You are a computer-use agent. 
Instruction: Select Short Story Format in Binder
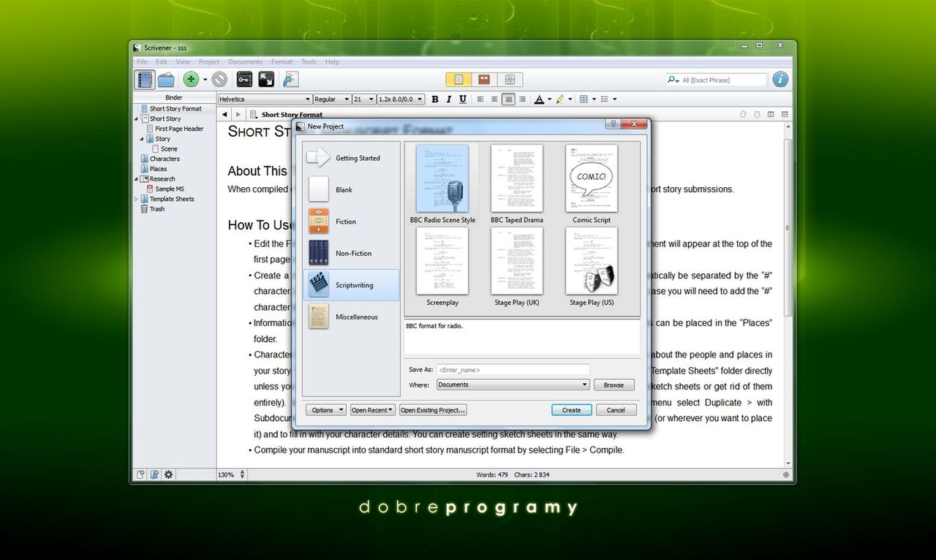(x=175, y=109)
